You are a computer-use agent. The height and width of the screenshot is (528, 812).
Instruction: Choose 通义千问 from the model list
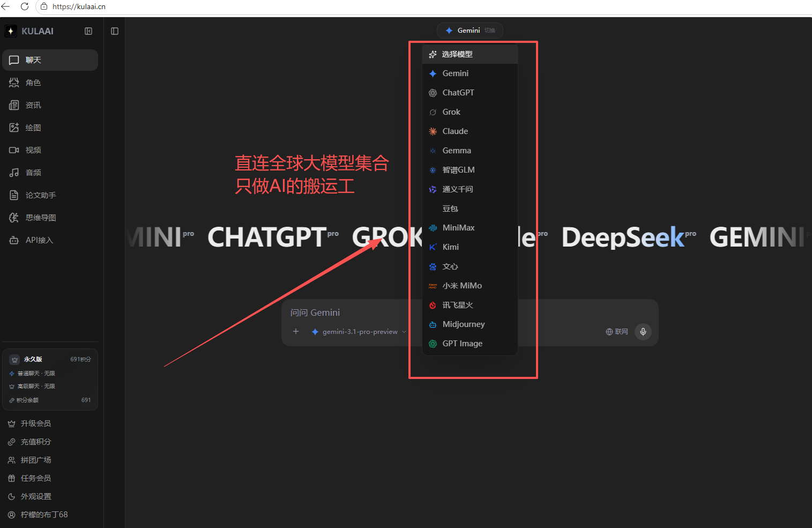coord(470,189)
